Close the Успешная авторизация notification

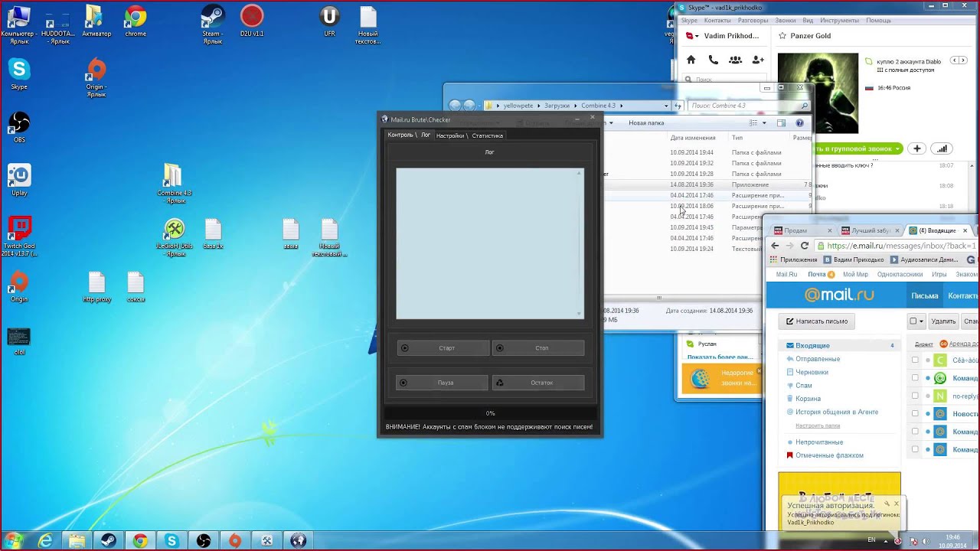pyautogui.click(x=897, y=504)
